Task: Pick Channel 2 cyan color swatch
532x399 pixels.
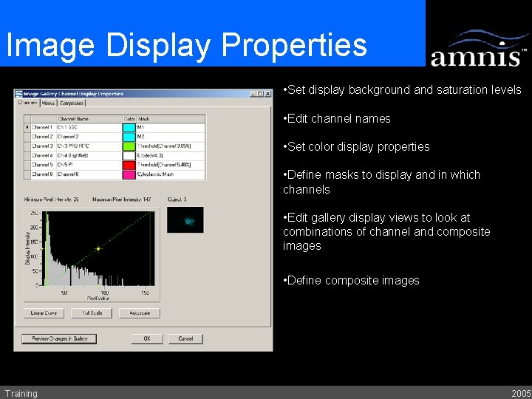Action: point(129,137)
